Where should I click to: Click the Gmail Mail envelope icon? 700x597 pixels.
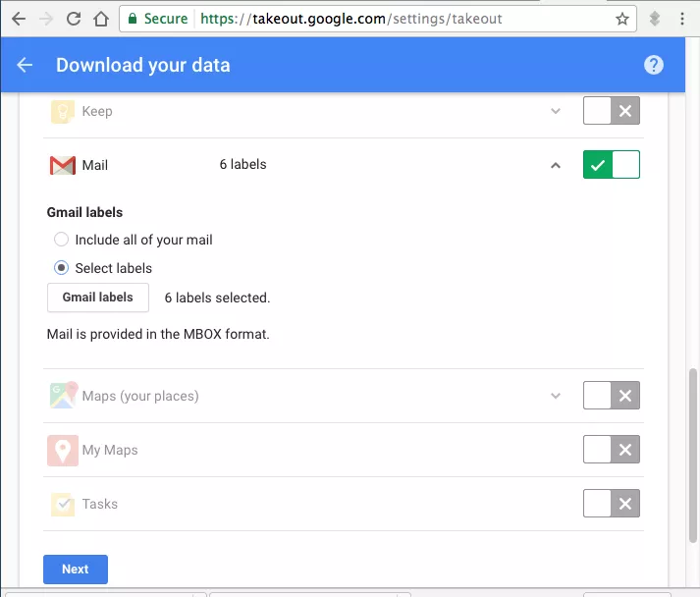click(63, 165)
